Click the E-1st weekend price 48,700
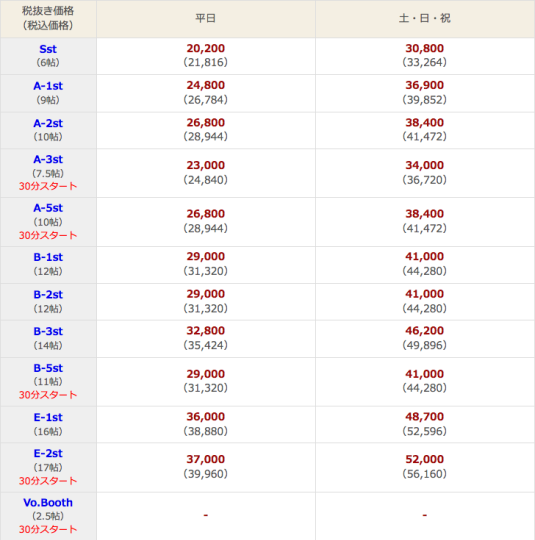Viewport: 535px width, 540px height. coord(424,416)
